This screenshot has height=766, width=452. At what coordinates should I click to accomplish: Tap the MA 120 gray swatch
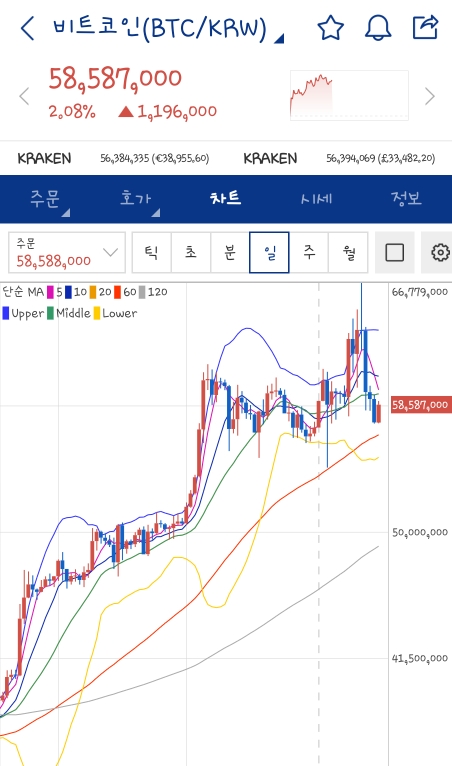pyautogui.click(x=142, y=292)
